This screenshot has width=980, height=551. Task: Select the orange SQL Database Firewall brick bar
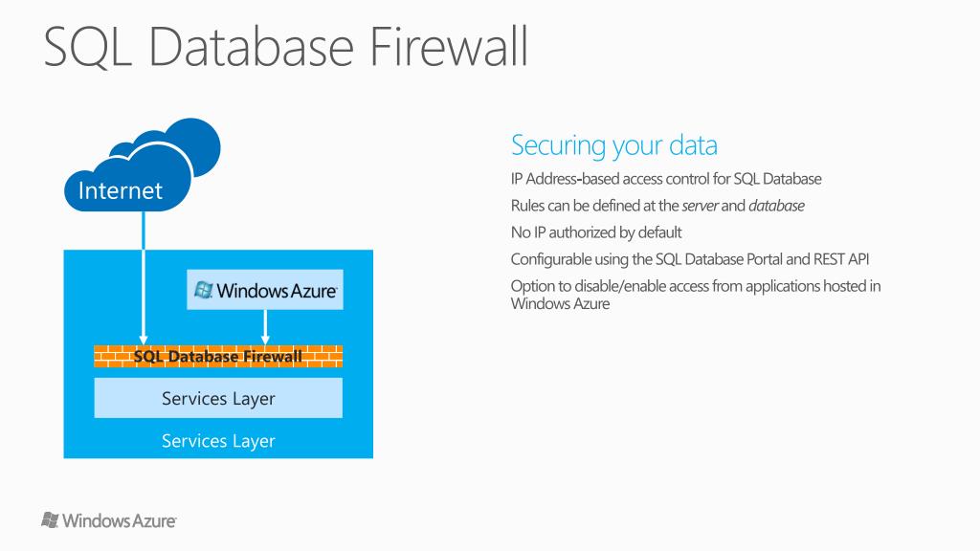click(x=218, y=356)
